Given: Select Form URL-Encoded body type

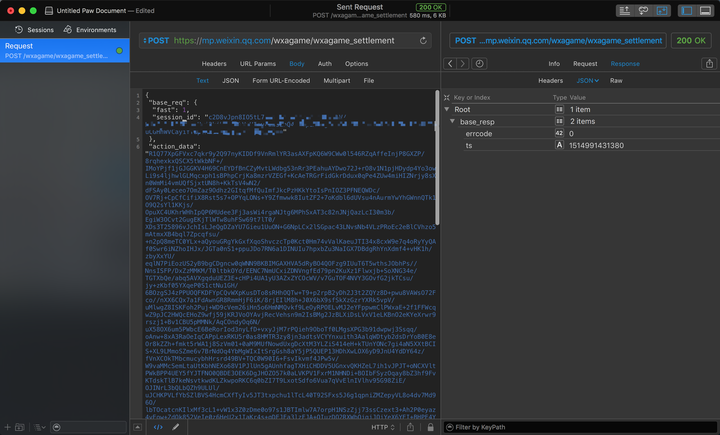Looking at the screenshot, I should (281, 80).
